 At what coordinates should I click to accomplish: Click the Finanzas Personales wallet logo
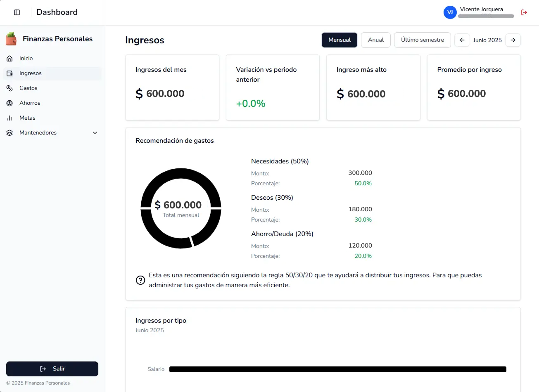click(x=11, y=38)
